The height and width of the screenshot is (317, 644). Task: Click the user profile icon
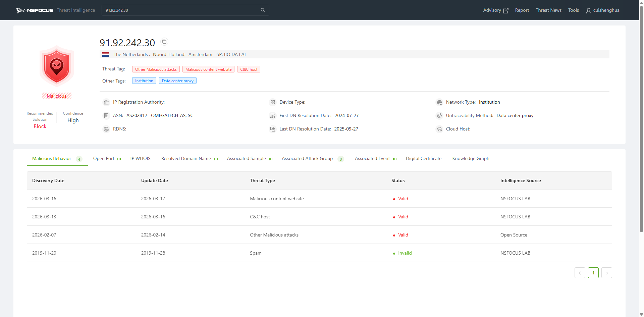(588, 10)
